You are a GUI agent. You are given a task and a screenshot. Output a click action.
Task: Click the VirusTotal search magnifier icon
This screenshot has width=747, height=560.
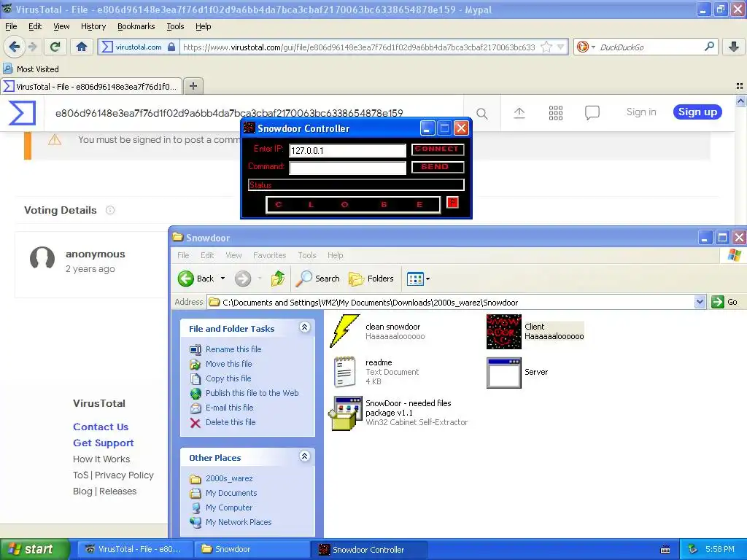point(481,113)
